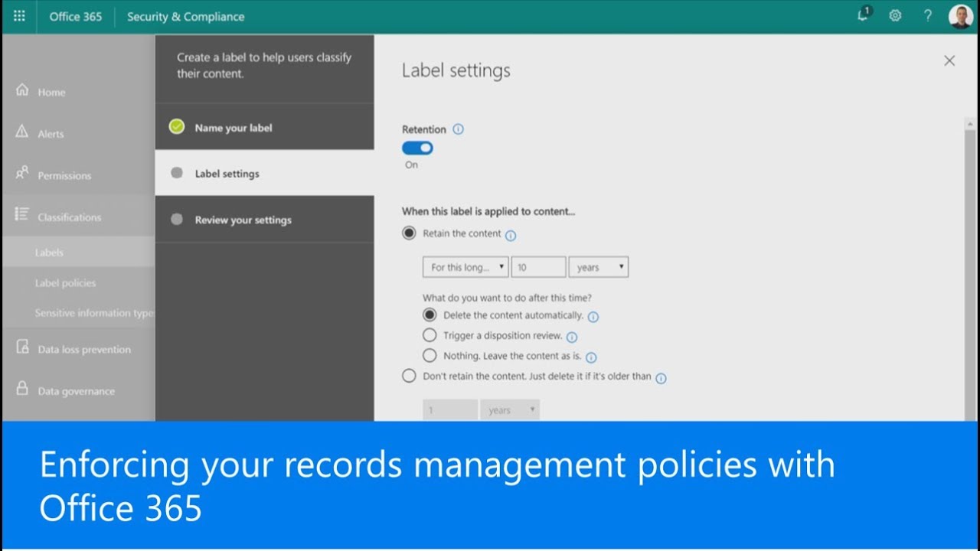Click the text 'What do you want to do after this time?'
980x551 pixels.
pyautogui.click(x=507, y=298)
